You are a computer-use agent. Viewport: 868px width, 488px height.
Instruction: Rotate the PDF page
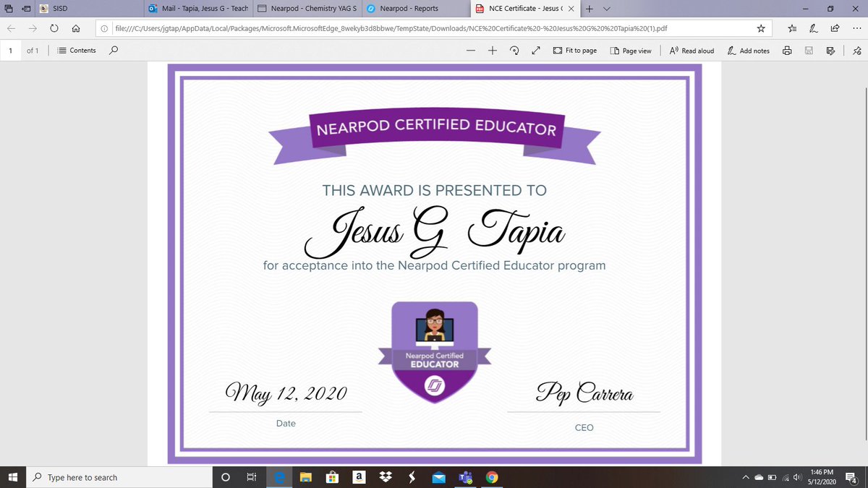[514, 51]
